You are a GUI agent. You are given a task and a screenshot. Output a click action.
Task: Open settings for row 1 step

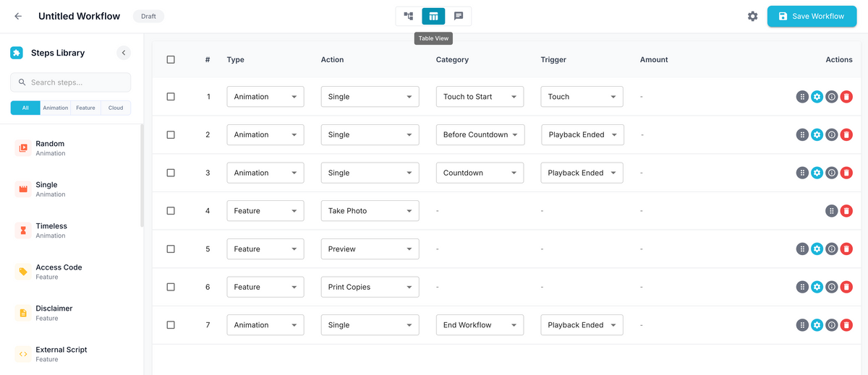click(x=817, y=97)
